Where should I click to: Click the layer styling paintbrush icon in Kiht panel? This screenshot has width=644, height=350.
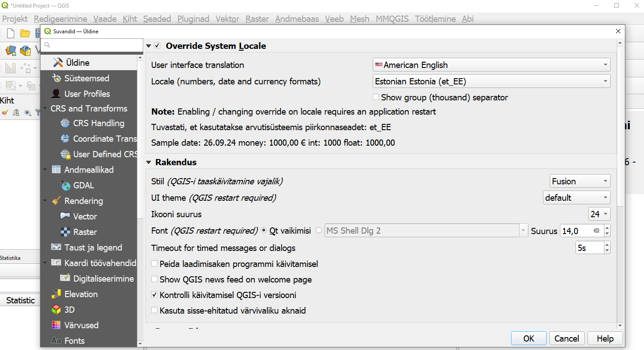click(5, 113)
